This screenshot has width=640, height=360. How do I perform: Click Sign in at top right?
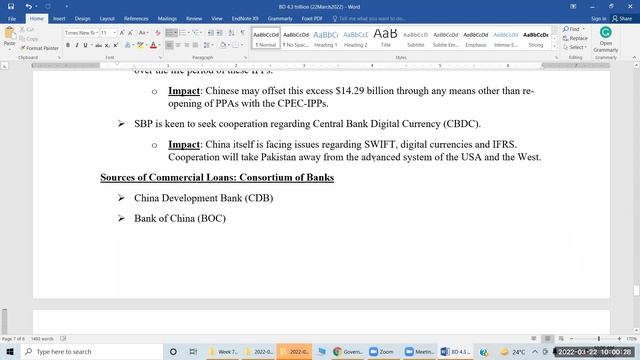pyautogui.click(x=598, y=19)
